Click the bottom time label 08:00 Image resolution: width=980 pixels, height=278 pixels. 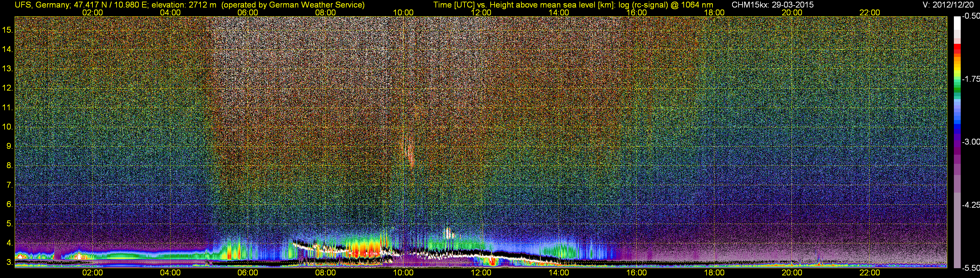[326, 273]
